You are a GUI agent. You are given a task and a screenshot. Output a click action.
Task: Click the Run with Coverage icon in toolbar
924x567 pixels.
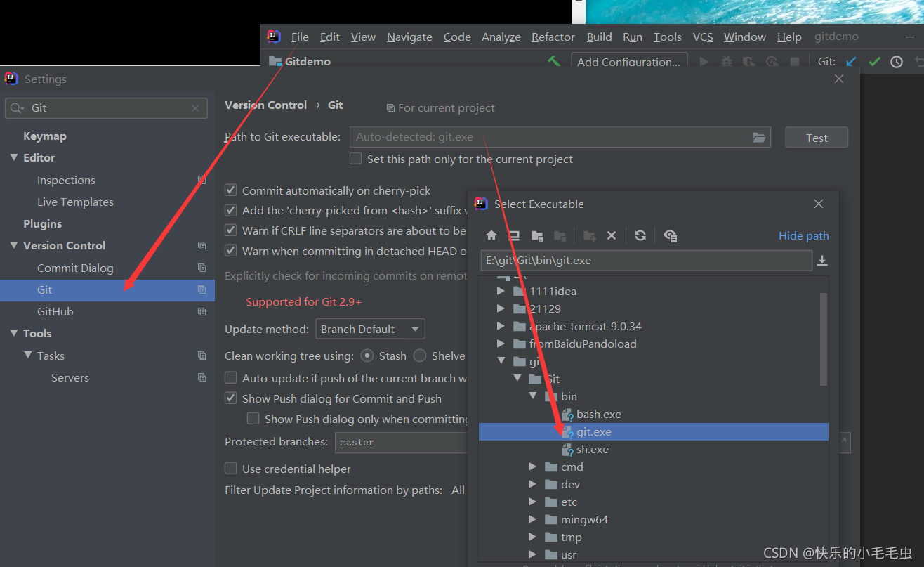pyautogui.click(x=749, y=62)
